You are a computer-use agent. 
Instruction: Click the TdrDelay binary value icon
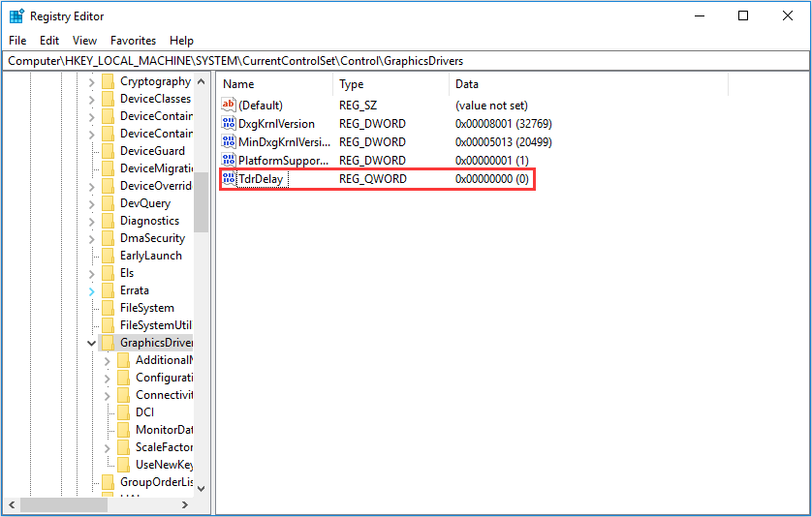pyautogui.click(x=229, y=179)
